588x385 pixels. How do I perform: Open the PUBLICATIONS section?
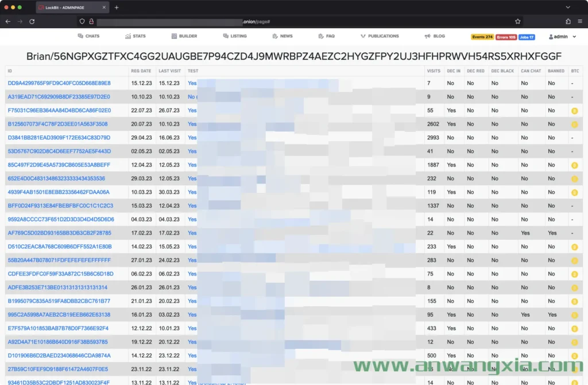point(380,36)
